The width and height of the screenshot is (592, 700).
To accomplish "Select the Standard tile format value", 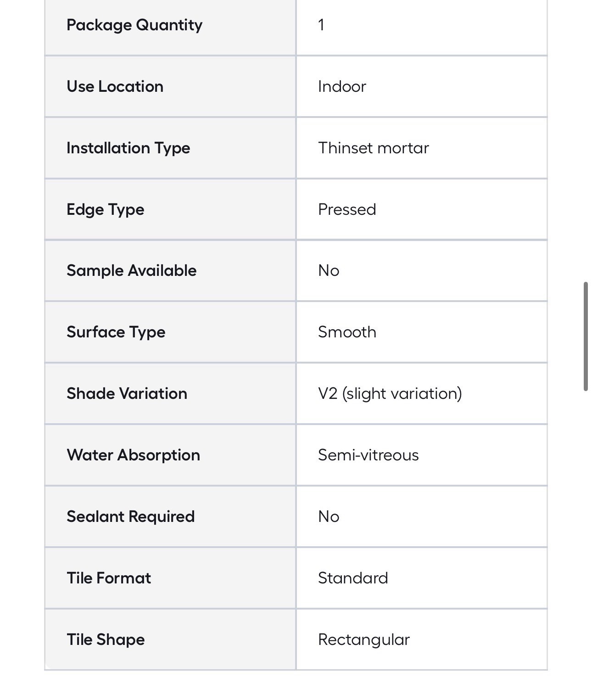I will pyautogui.click(x=353, y=578).
